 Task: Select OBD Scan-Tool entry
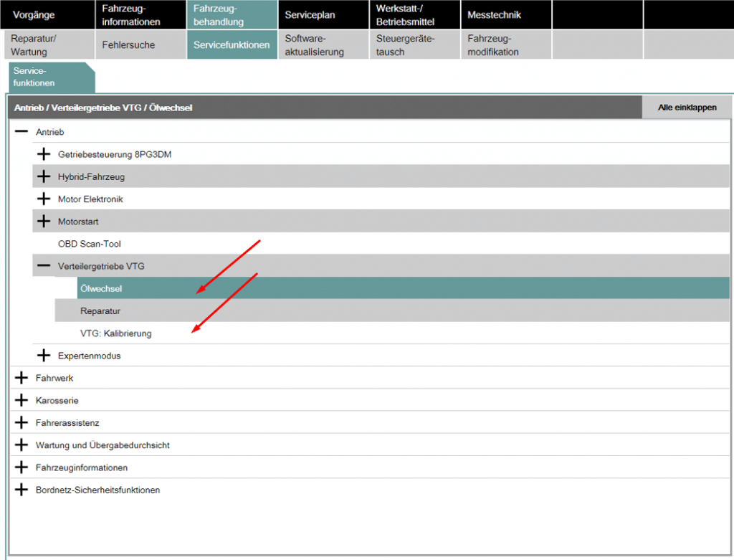[90, 244]
